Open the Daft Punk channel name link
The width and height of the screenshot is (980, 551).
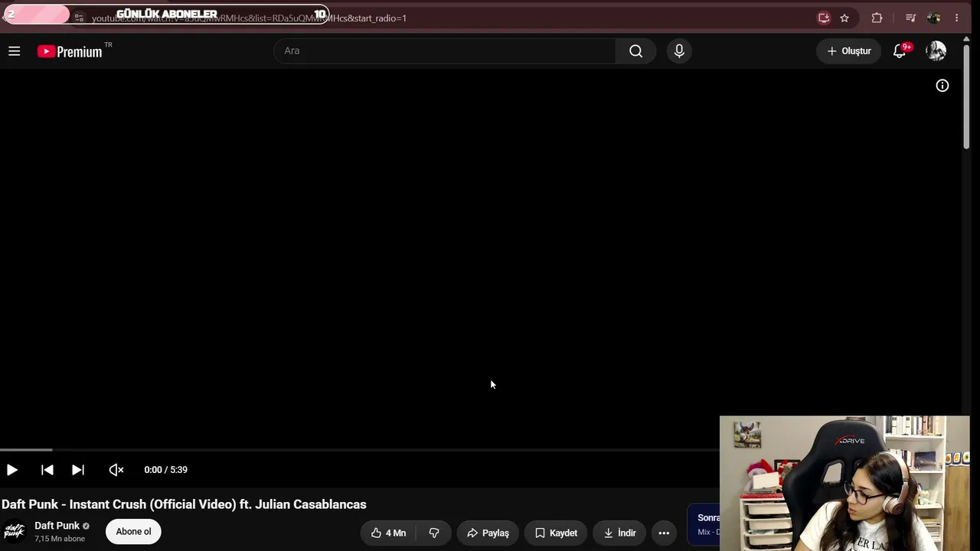[57, 526]
